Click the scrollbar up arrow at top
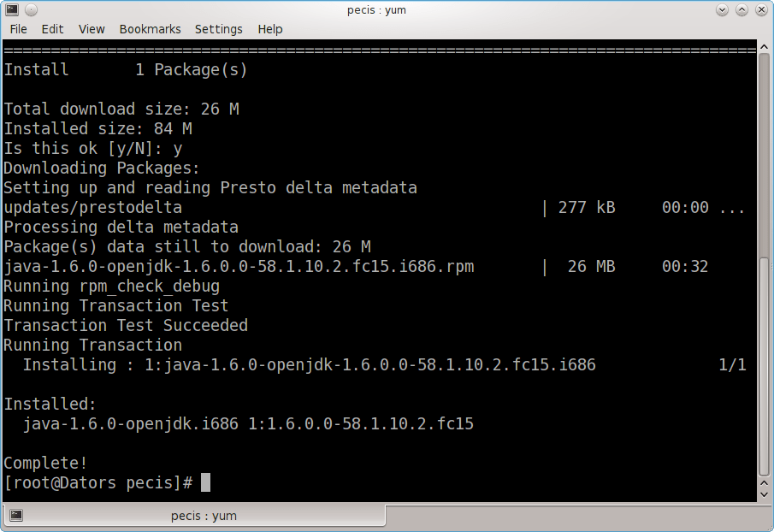Viewport: 774px width, 532px height. pos(764,46)
